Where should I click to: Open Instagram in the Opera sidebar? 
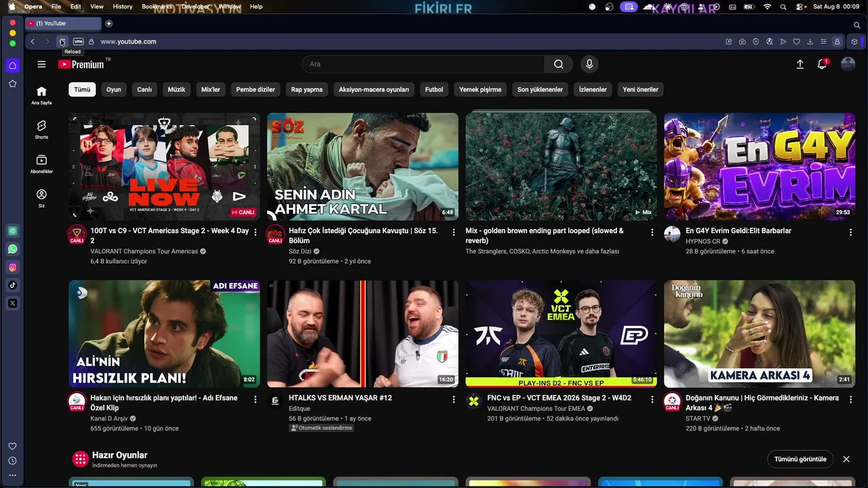pos(12,267)
